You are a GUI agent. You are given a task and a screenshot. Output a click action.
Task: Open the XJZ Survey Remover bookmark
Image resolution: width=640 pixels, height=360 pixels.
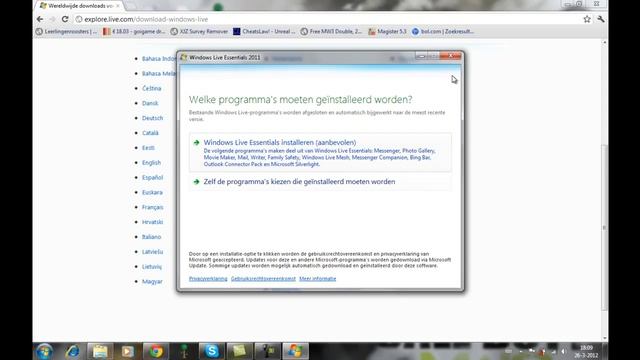click(x=199, y=31)
